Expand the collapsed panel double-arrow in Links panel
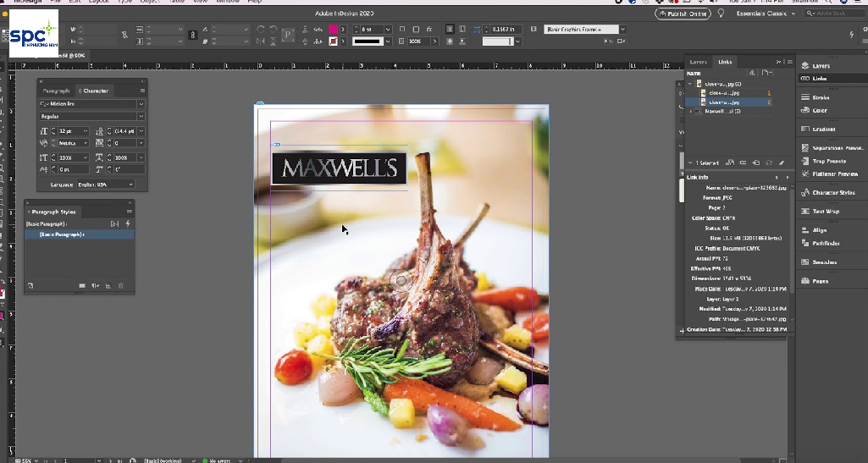Viewport: 868px width, 463px height. click(x=779, y=62)
